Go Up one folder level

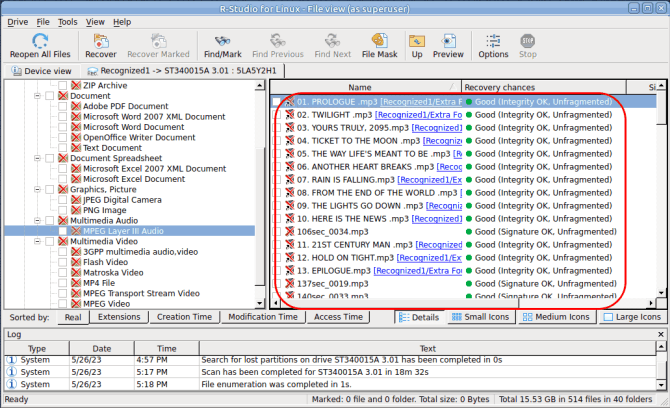pos(417,41)
